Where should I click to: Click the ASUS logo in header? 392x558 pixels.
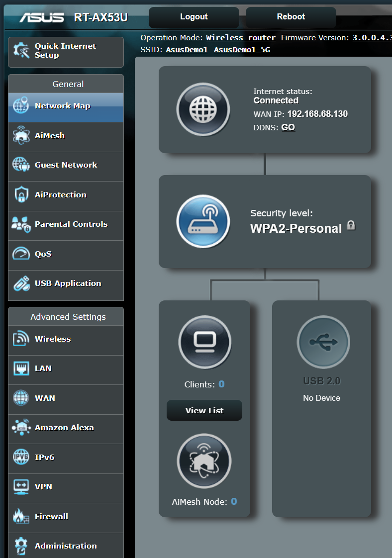[42, 17]
